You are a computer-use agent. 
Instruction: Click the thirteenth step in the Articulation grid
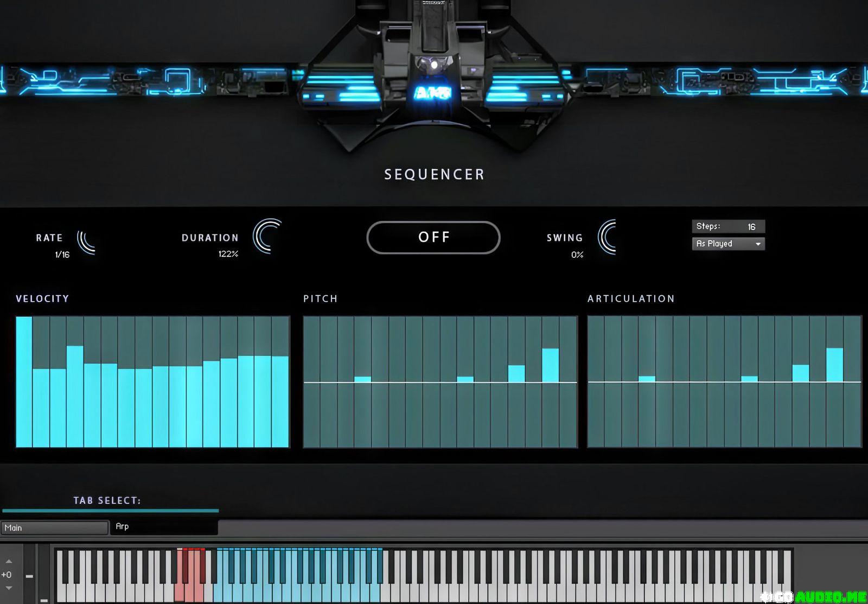tap(800, 373)
